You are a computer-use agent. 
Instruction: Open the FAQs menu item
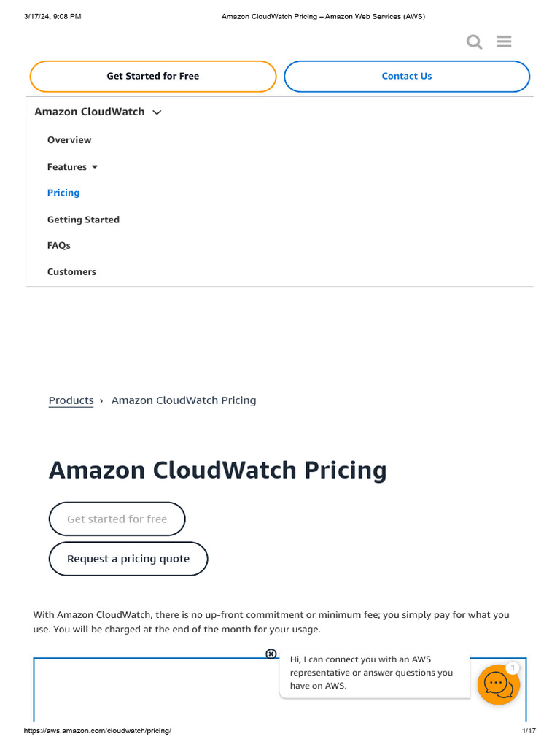59,246
